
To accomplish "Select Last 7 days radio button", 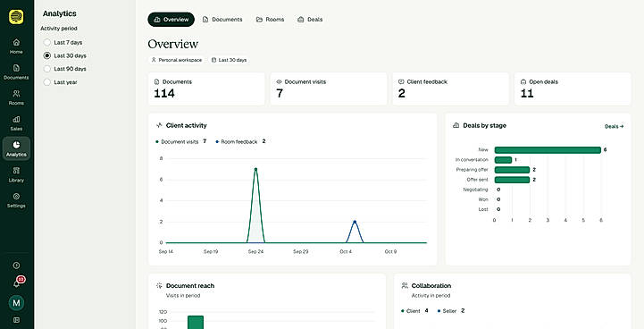I will (46, 42).
